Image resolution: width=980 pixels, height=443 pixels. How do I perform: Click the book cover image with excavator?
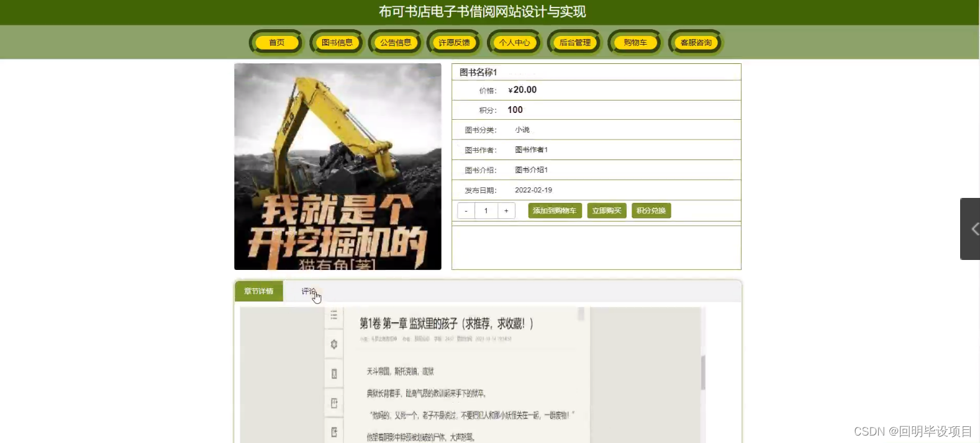pos(338,166)
